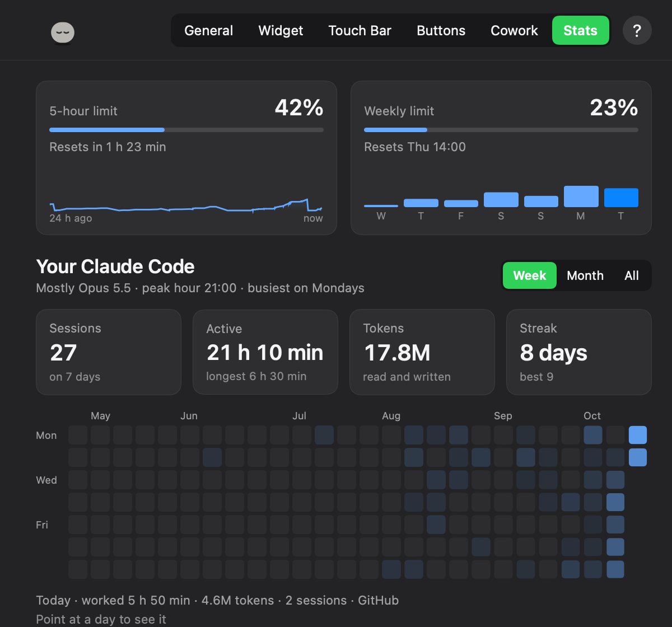Switch to the Widget tab
This screenshot has height=627, width=672.
pyautogui.click(x=281, y=30)
